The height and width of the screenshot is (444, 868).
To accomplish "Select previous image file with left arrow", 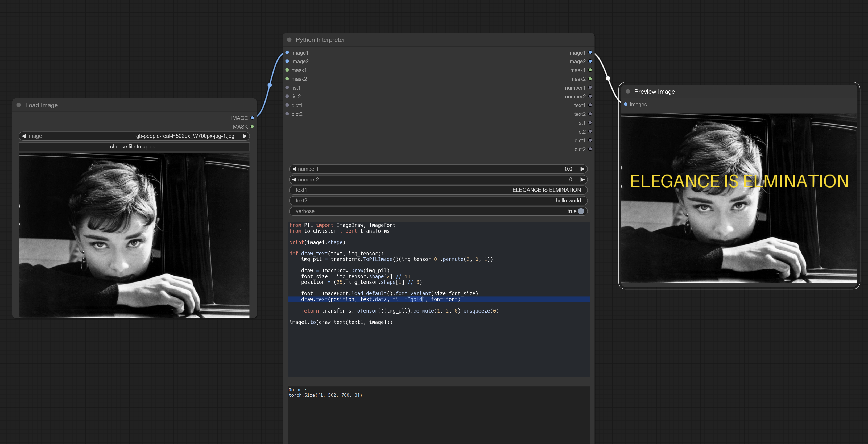I will pos(24,136).
